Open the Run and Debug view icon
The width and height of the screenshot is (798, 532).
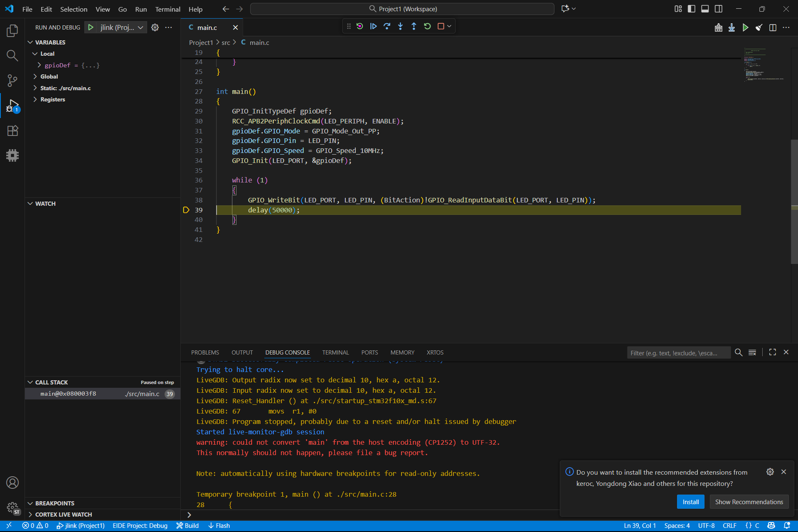click(x=12, y=106)
